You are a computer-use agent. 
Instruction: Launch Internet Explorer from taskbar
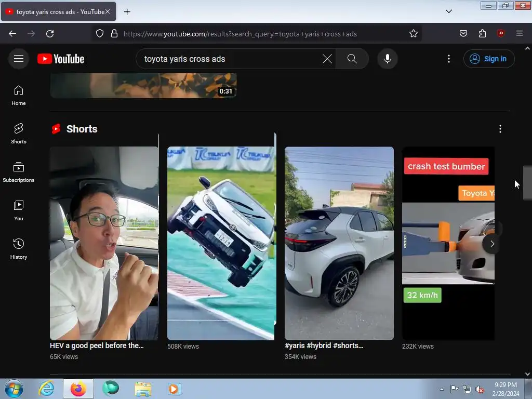coord(46,389)
